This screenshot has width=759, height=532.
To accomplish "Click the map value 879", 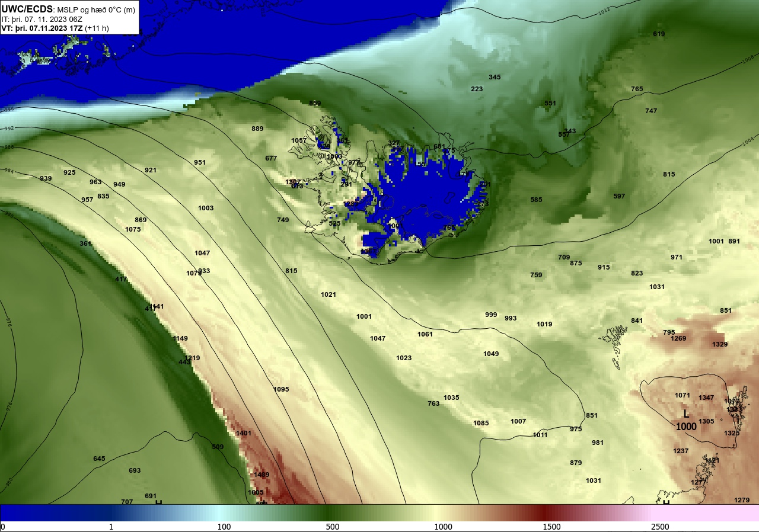I will coord(576,463).
